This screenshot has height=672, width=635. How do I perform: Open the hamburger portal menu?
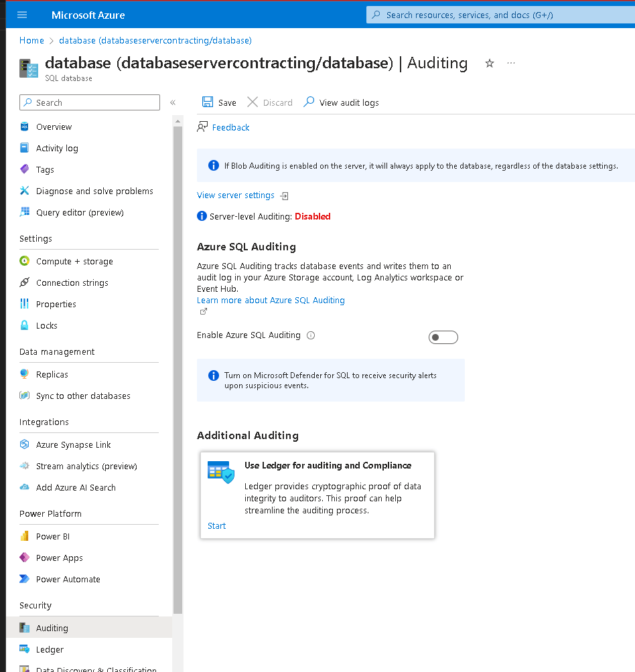[22, 15]
